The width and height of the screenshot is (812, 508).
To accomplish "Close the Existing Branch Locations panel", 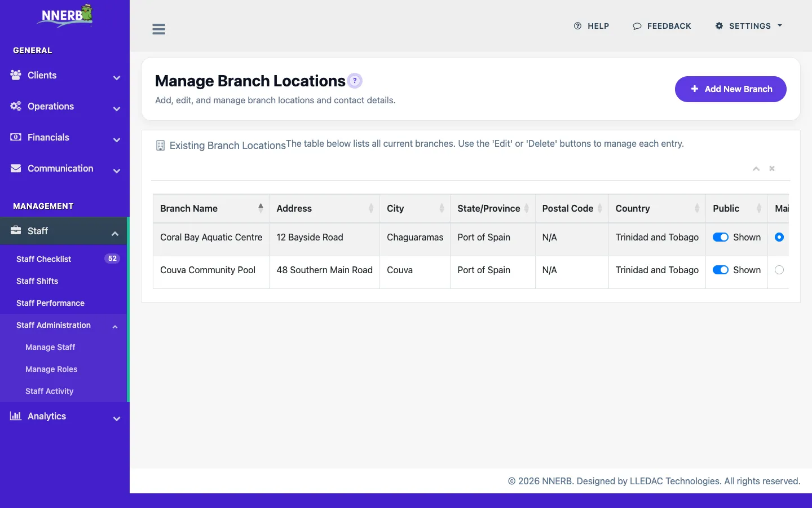I will click(x=772, y=169).
